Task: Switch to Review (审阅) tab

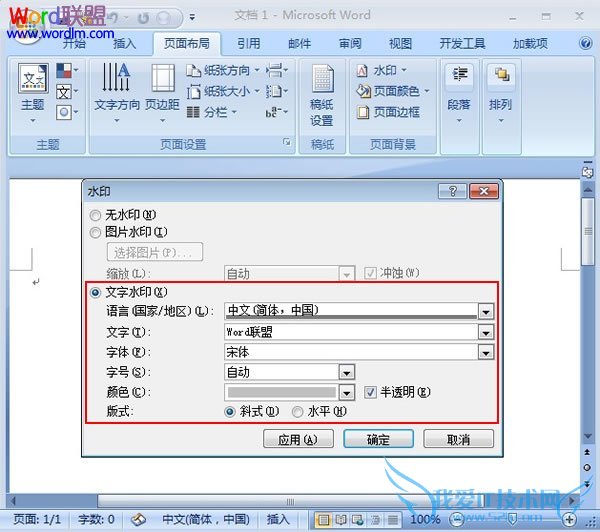Action: 350,44
